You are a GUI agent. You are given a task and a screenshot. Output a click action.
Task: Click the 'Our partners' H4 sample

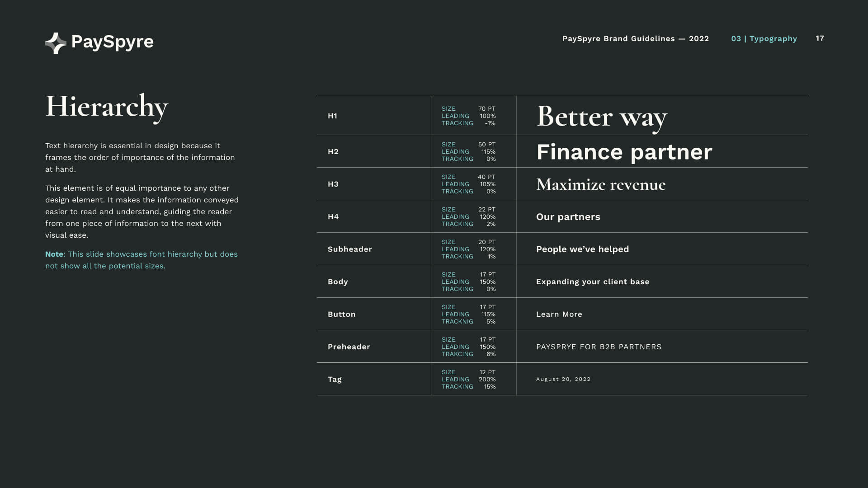(568, 217)
